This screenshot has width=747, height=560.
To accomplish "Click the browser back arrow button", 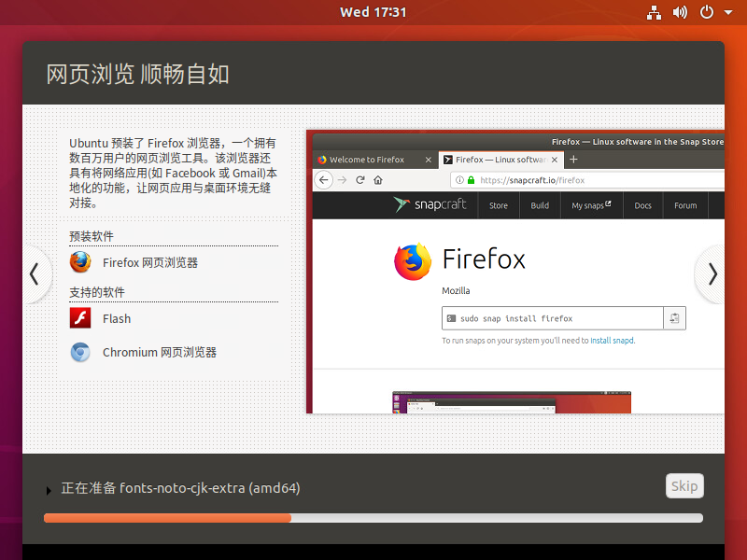I will point(323,180).
